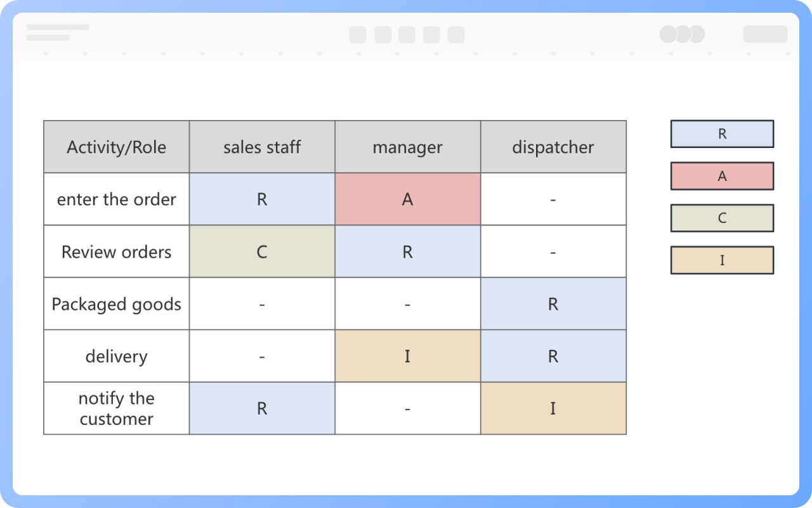This screenshot has height=508, width=812.
Task: Select the sales staff column header
Action: point(262,147)
